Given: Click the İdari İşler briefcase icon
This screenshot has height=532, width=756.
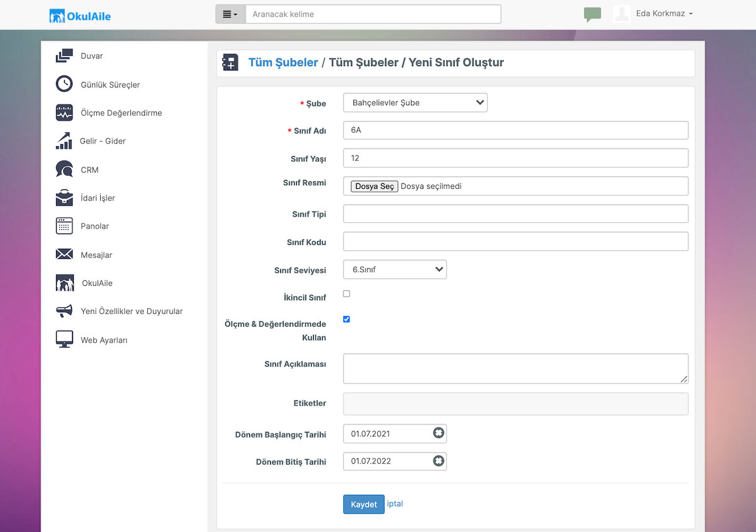Looking at the screenshot, I should (x=64, y=198).
